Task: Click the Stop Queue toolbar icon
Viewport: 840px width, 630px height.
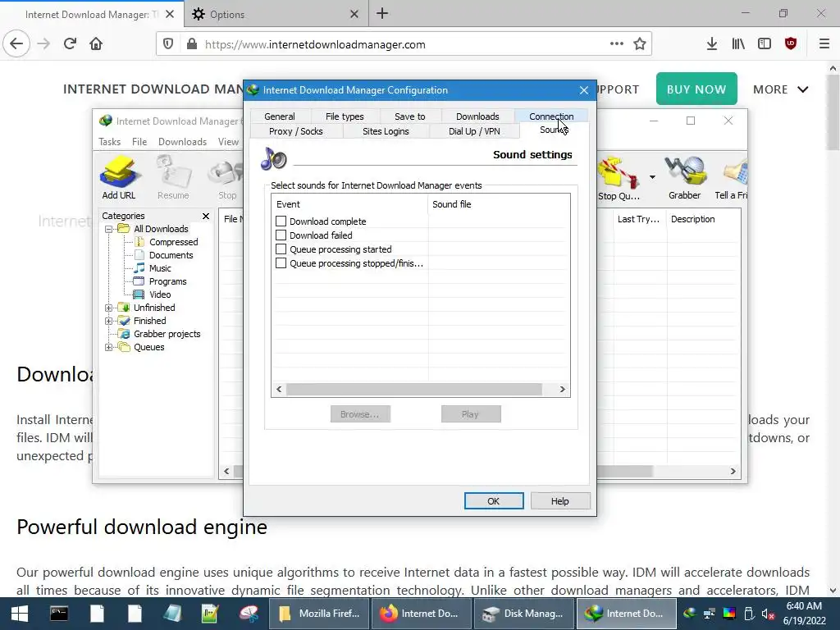Action: [619, 179]
